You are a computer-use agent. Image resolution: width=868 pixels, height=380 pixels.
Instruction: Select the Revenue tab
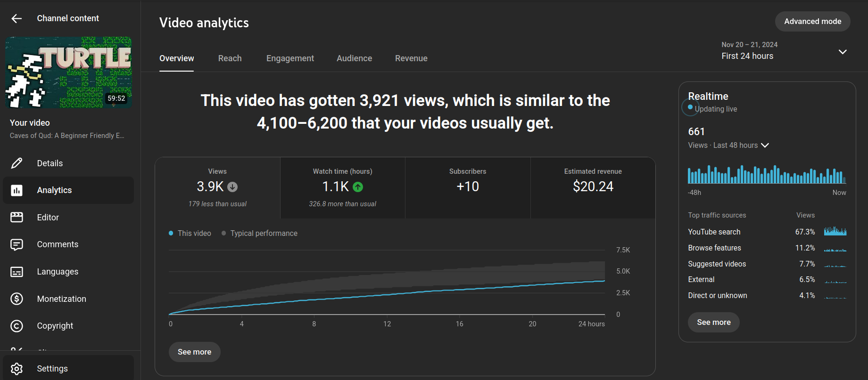pos(411,58)
